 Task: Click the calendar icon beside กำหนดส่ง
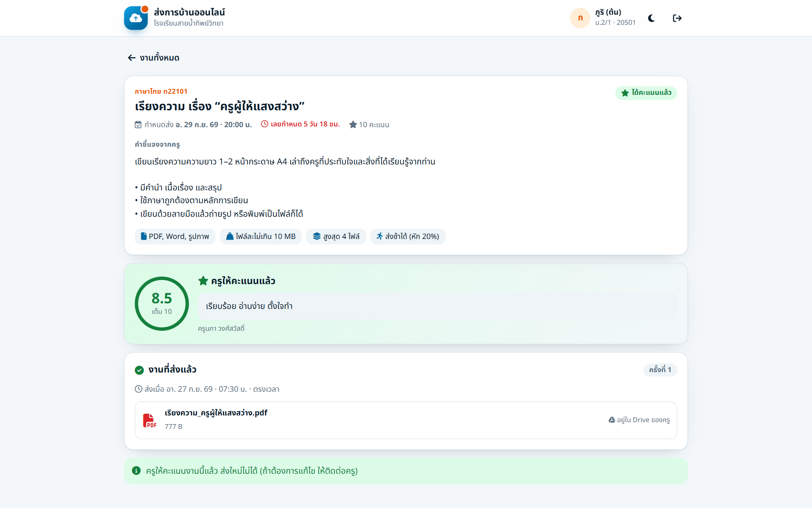[x=138, y=125]
